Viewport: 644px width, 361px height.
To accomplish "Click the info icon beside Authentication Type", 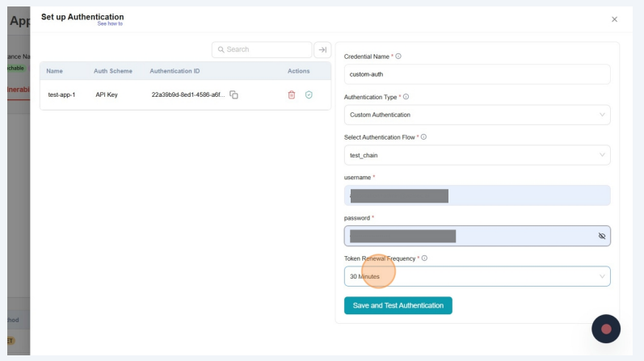I will click(x=406, y=97).
